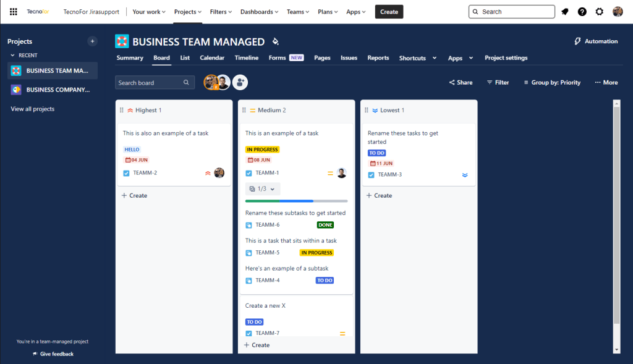The image size is (633, 364).
Task: Open the Filters menu in top bar
Action: point(221,12)
